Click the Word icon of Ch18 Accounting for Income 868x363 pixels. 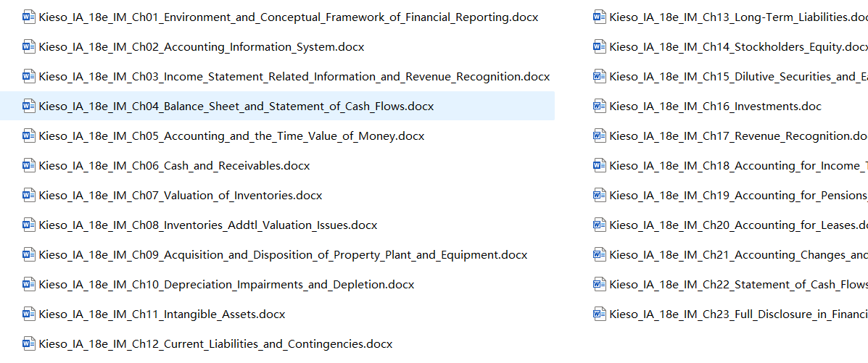pos(599,165)
